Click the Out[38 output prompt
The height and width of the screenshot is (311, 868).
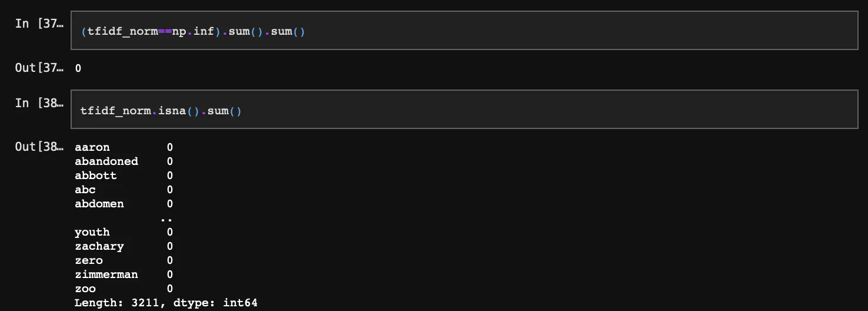tap(39, 147)
